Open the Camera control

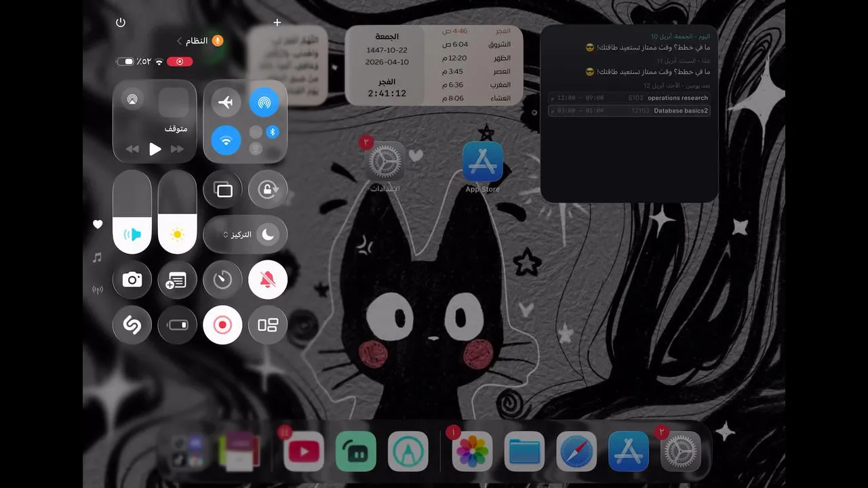click(x=132, y=279)
